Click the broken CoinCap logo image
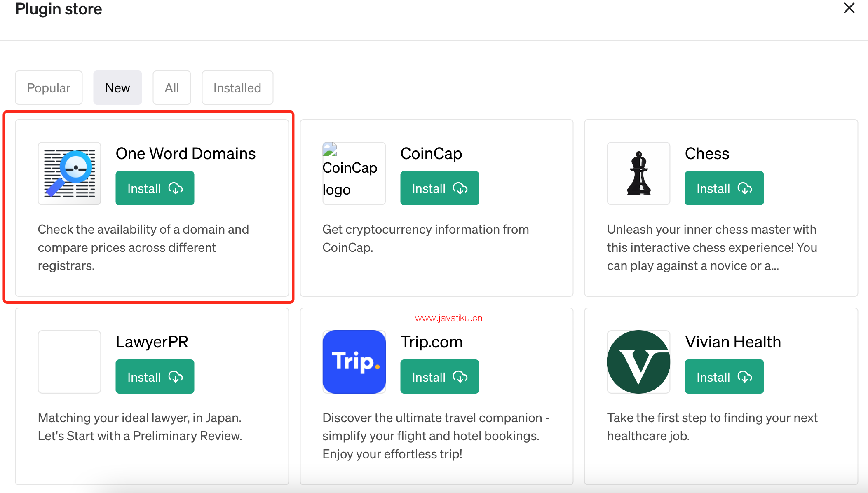Image resolution: width=868 pixels, height=493 pixels. pos(354,174)
